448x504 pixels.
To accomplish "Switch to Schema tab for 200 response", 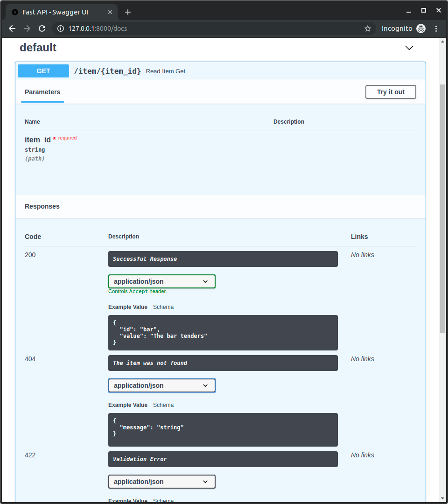I will point(163,307).
